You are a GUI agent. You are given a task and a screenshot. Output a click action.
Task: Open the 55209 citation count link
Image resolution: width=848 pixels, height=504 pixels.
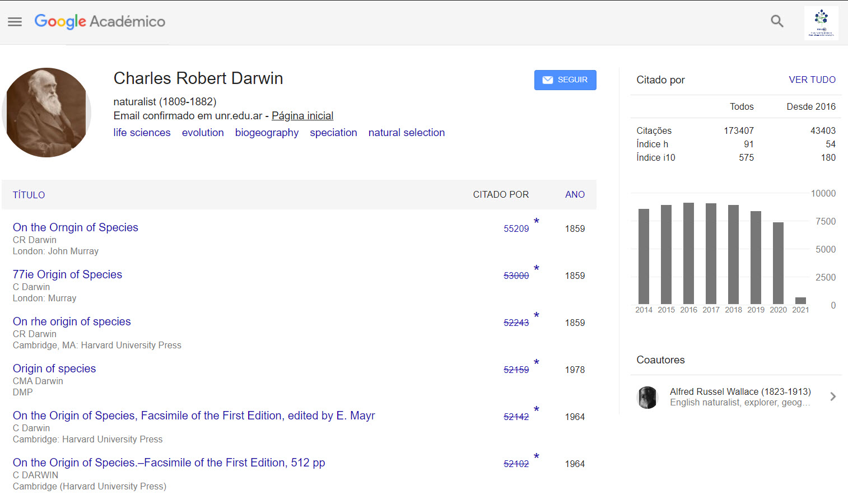(x=516, y=228)
